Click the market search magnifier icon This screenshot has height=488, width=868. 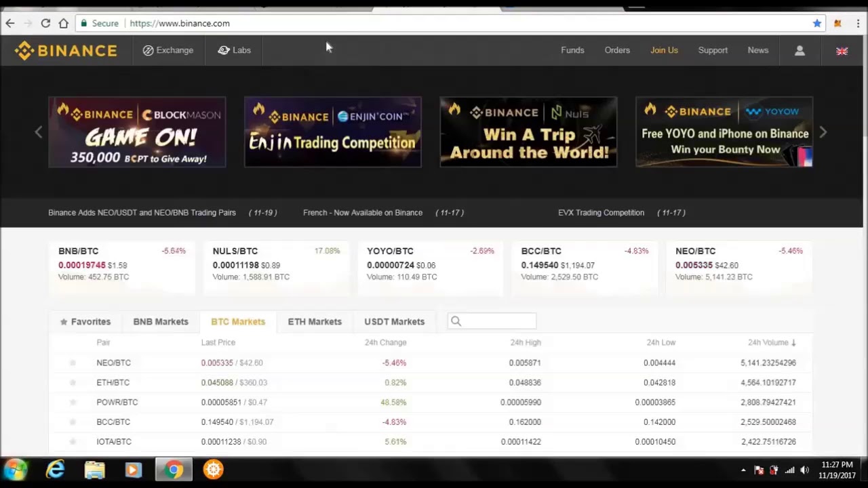pyautogui.click(x=456, y=321)
